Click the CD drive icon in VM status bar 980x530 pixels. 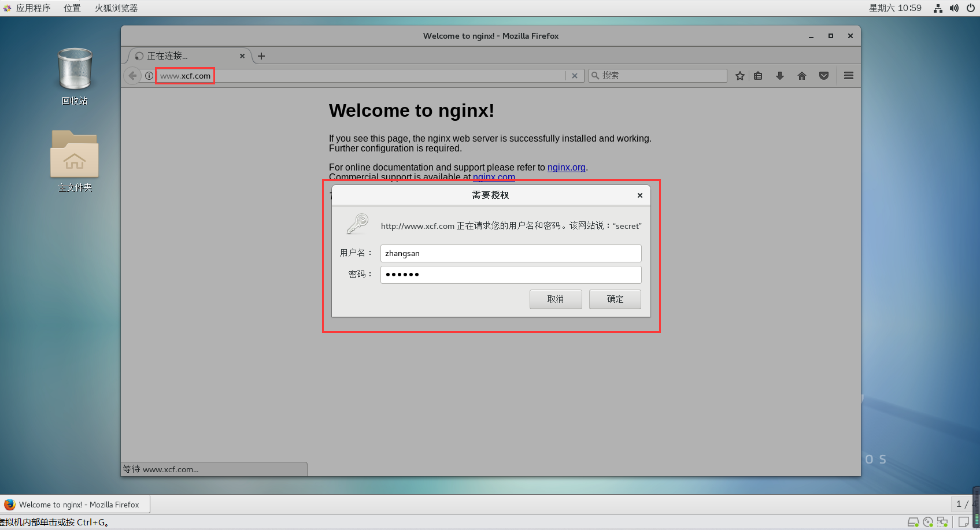click(928, 522)
